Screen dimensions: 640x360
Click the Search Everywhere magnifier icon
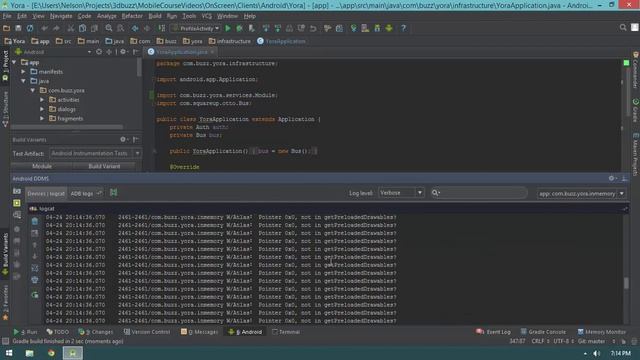(623, 27)
